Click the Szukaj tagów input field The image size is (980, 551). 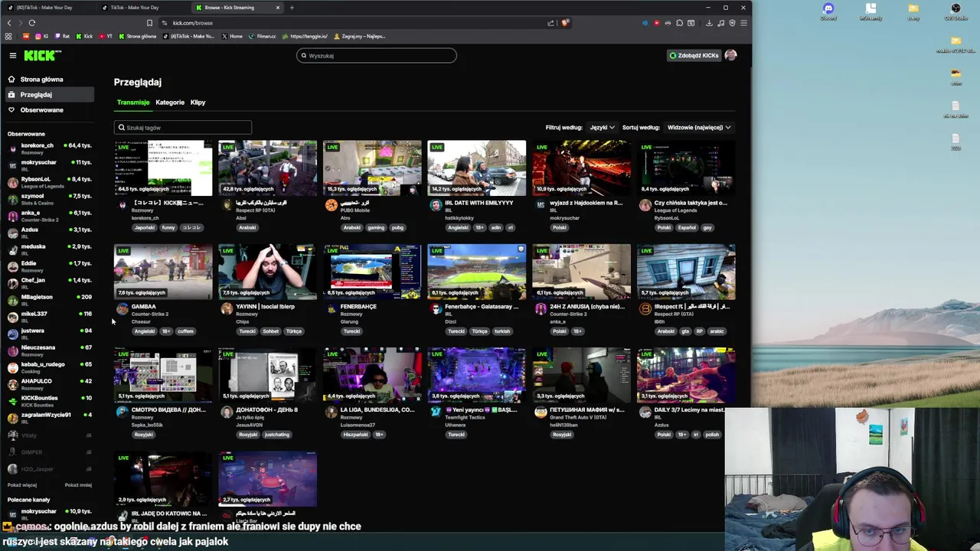[183, 128]
